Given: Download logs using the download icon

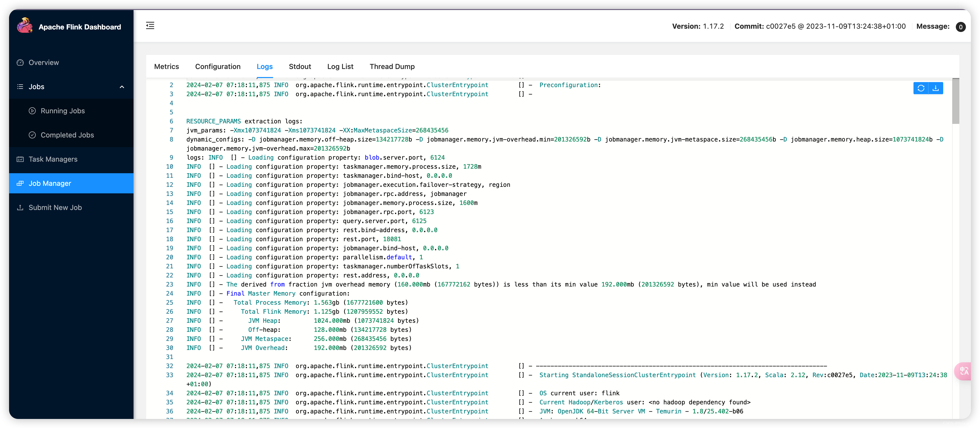Looking at the screenshot, I should (935, 88).
